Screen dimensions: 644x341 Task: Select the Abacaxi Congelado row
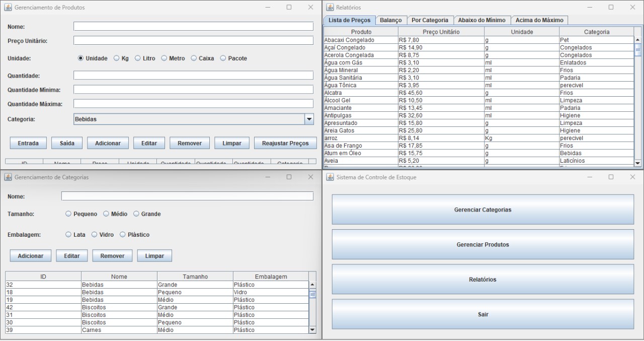click(x=478, y=40)
